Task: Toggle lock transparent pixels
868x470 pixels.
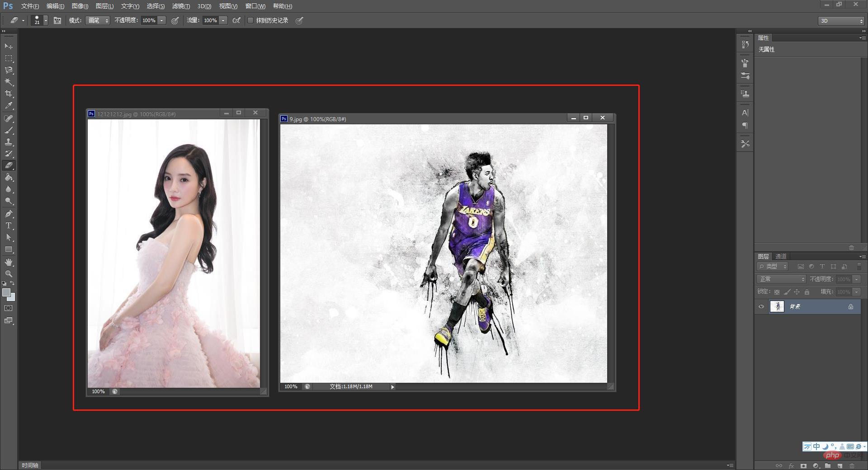Action: [777, 292]
